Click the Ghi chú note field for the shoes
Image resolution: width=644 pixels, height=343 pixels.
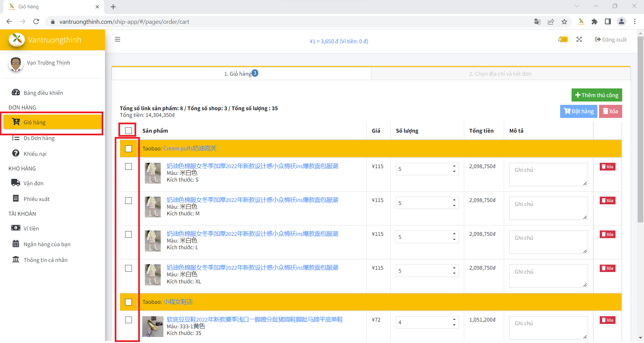(x=548, y=328)
